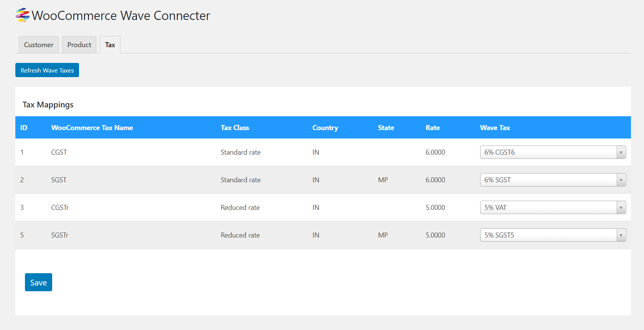Open the 6% SGST Wave Tax dropdown

pos(548,180)
